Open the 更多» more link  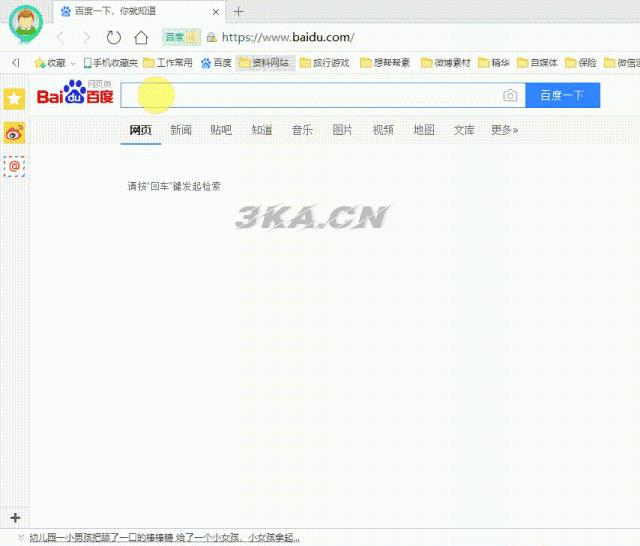pos(504,130)
